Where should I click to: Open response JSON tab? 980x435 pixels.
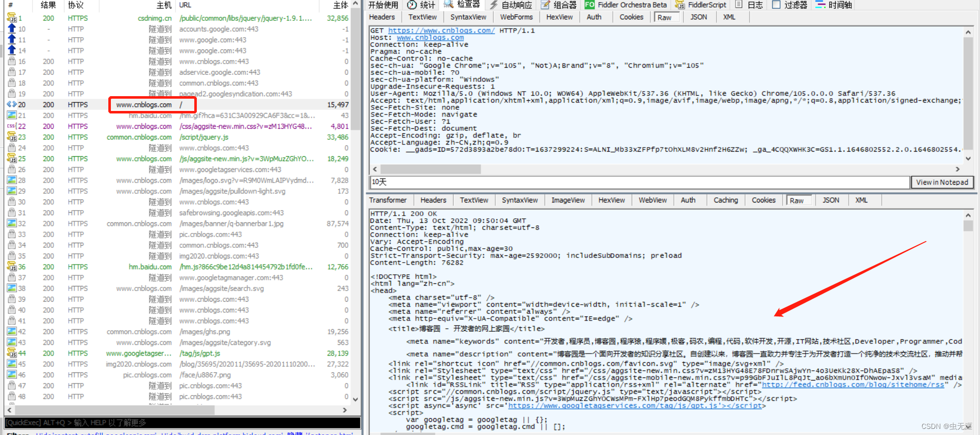coord(831,200)
